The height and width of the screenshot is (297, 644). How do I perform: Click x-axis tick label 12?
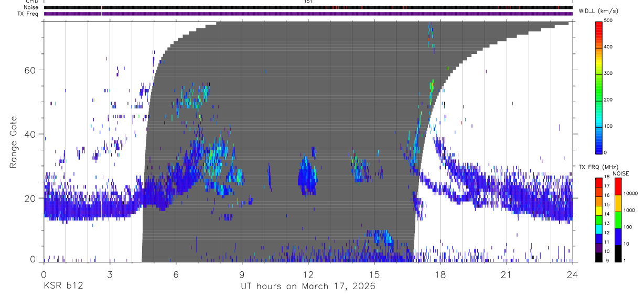pos(308,274)
